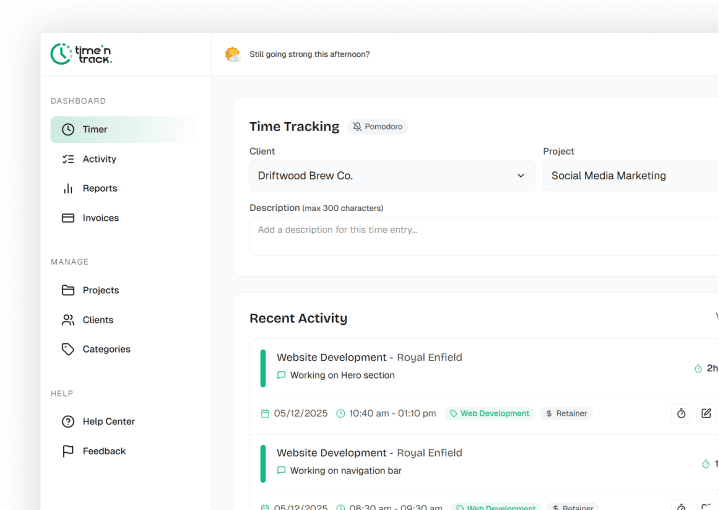The width and height of the screenshot is (719, 510).
Task: Click Working on navigation bar description
Action: [346, 471]
